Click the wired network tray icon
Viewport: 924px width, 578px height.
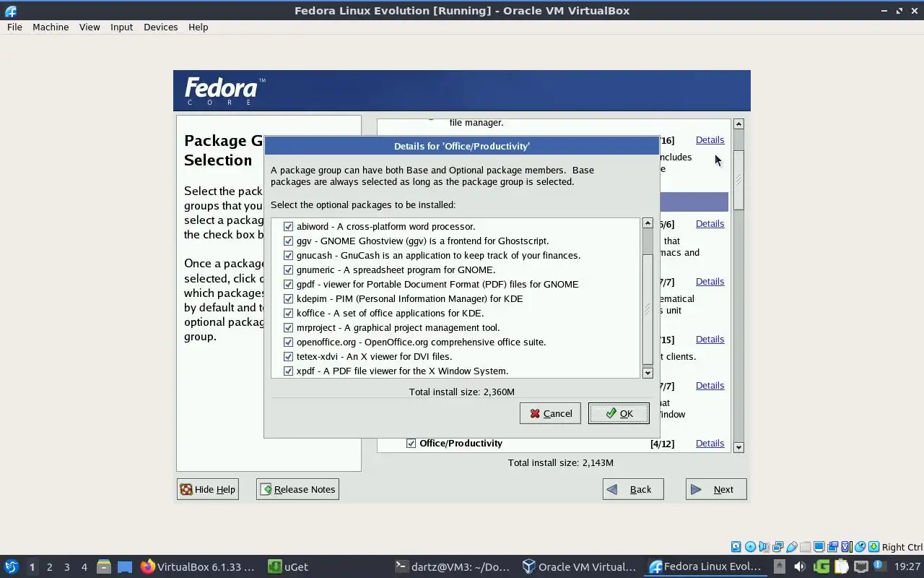860,566
